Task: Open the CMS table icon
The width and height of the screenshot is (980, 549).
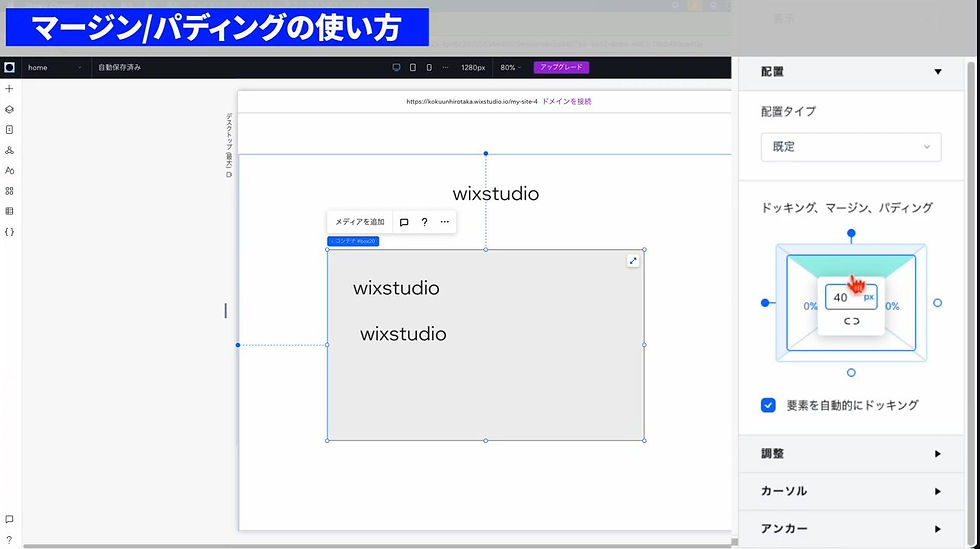Action: coord(9,211)
